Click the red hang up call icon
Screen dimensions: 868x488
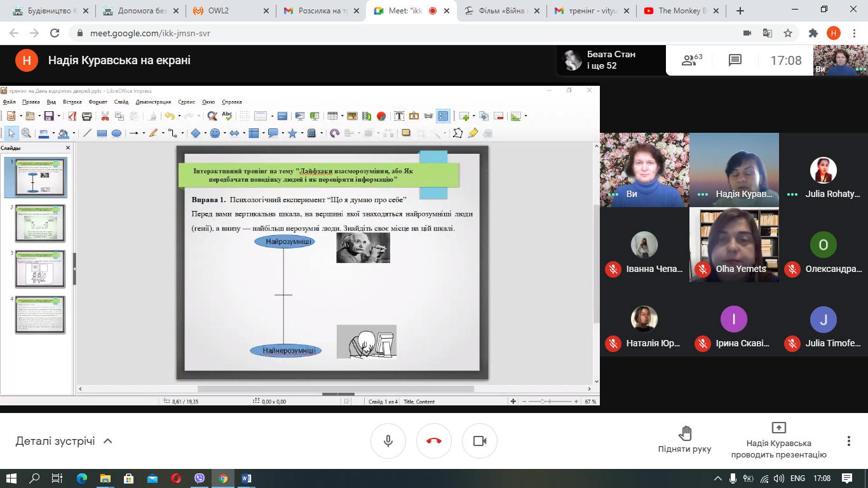tap(434, 441)
